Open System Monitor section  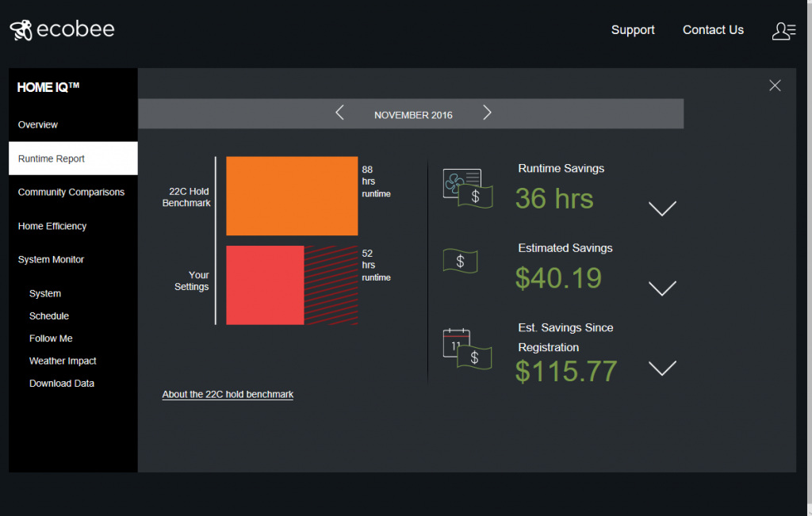coord(51,259)
